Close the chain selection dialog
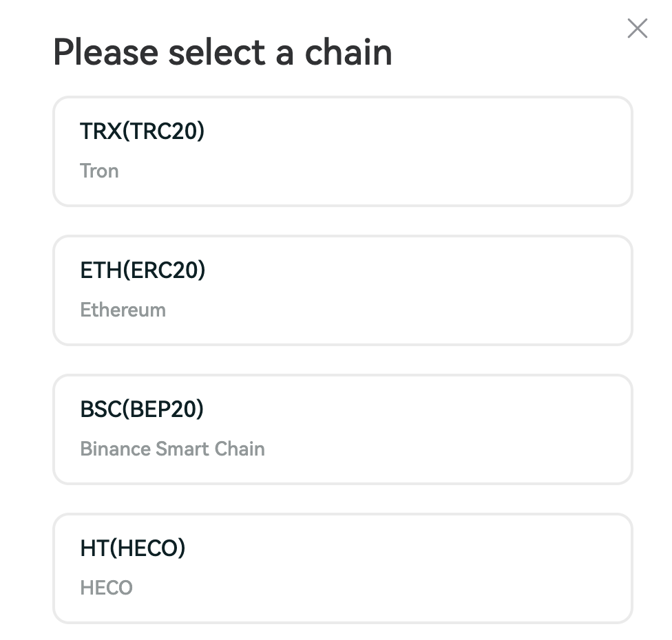Screen dimensions: 672x640 (638, 29)
